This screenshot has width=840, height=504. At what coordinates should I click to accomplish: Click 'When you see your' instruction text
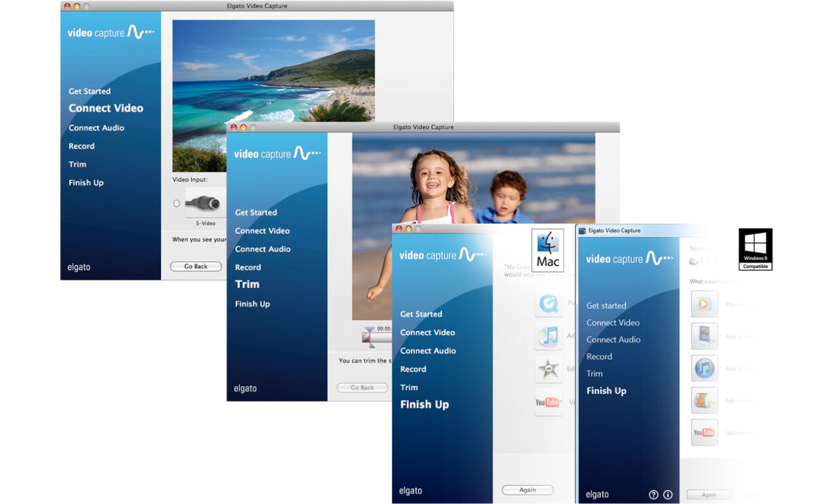[x=199, y=240]
